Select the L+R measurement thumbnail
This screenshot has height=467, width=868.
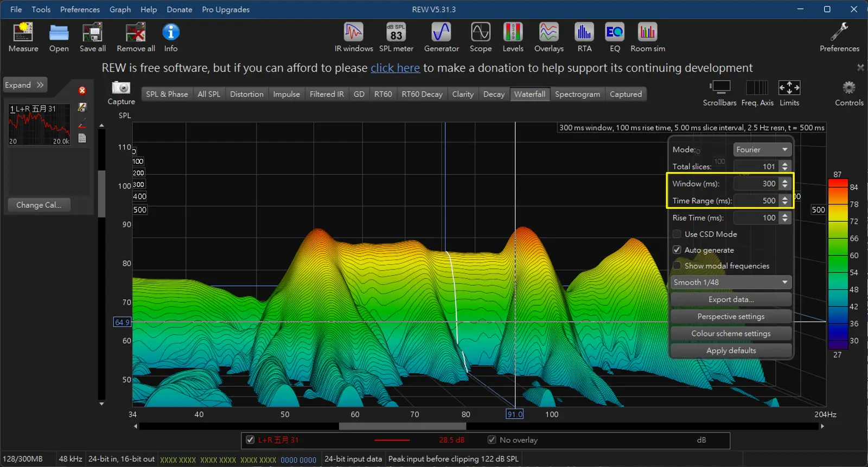(x=39, y=124)
